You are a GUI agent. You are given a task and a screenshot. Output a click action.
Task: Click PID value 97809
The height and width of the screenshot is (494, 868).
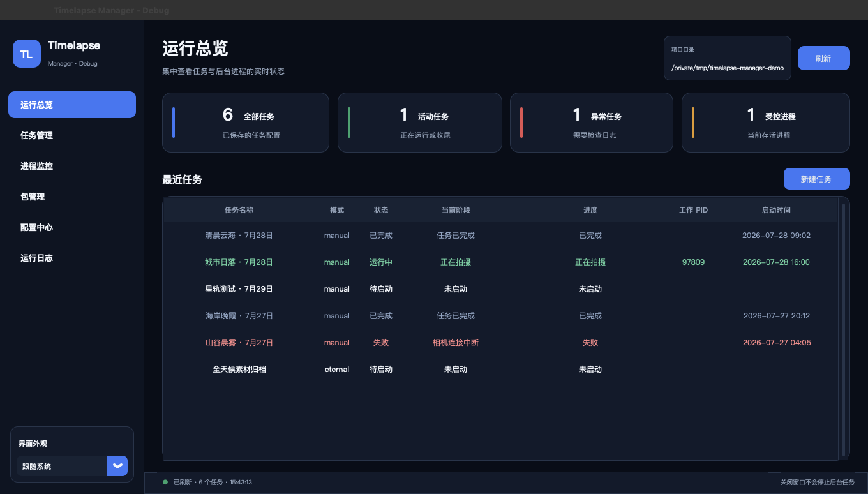(x=694, y=262)
